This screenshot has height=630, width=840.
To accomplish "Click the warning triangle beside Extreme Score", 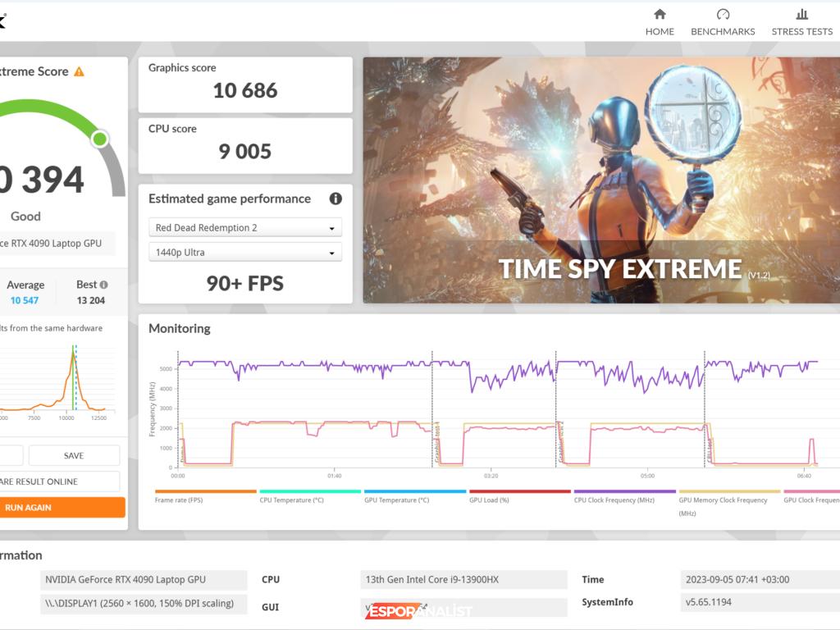I will coord(79,72).
